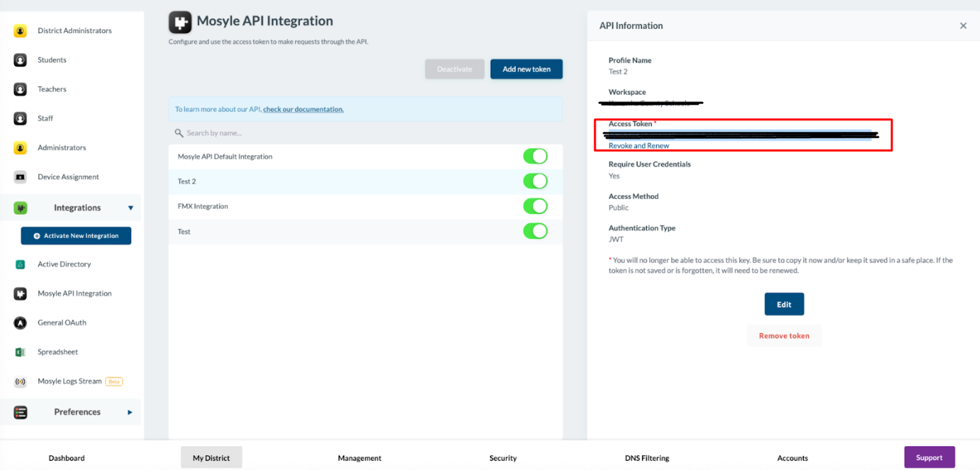
Task: Select the Mosyle API Integration sidebar icon
Action: pyautogui.click(x=20, y=294)
